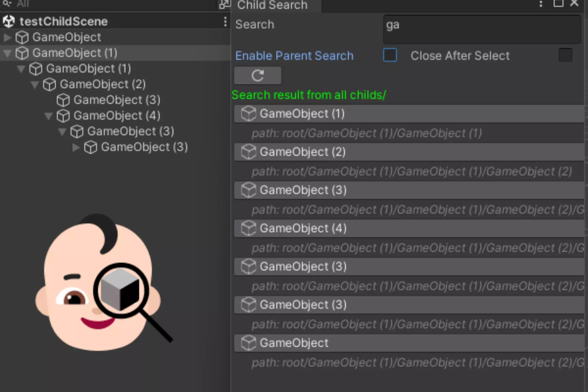Click the cube icon beside GameObject (2) result
This screenshot has height=392, width=588.
coord(248,152)
